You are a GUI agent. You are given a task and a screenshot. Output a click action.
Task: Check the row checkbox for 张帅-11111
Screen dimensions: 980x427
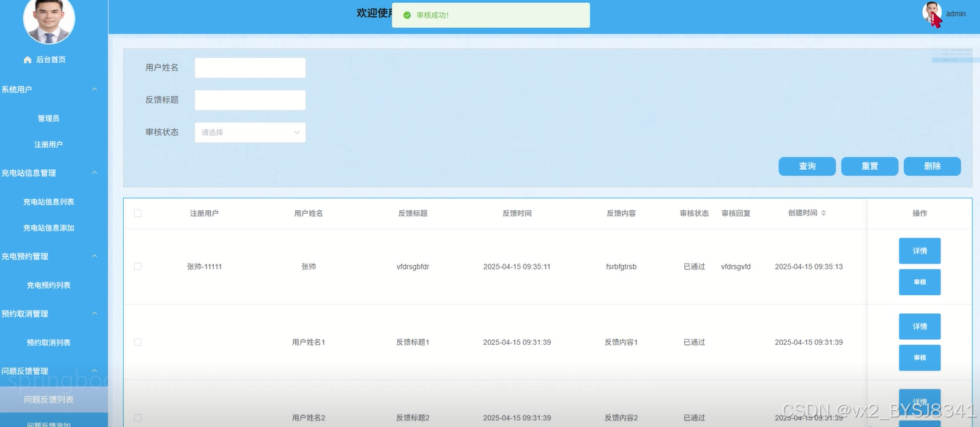[138, 267]
